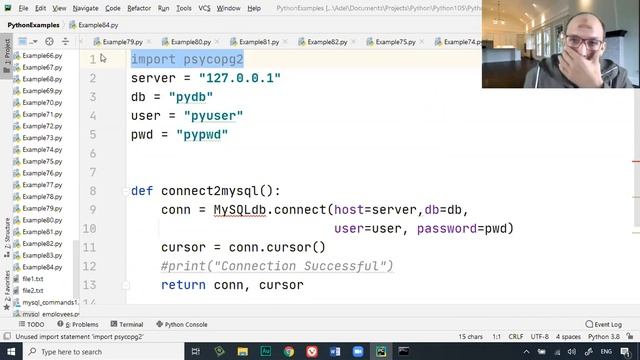Click the fold end marker at line 13
Image resolution: width=640 pixels, height=360 pixels.
click(x=125, y=285)
